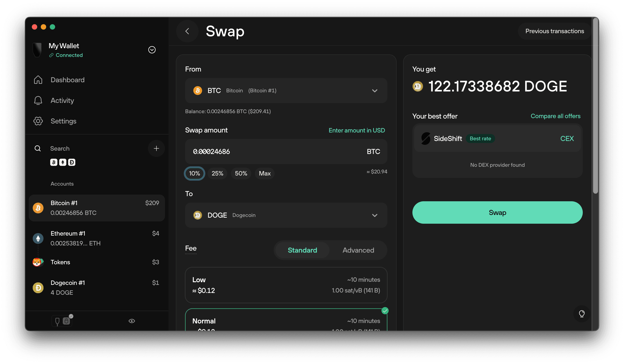Open the Dashboard section in the sidebar
Viewport: 624px width, 364px height.
tap(67, 80)
